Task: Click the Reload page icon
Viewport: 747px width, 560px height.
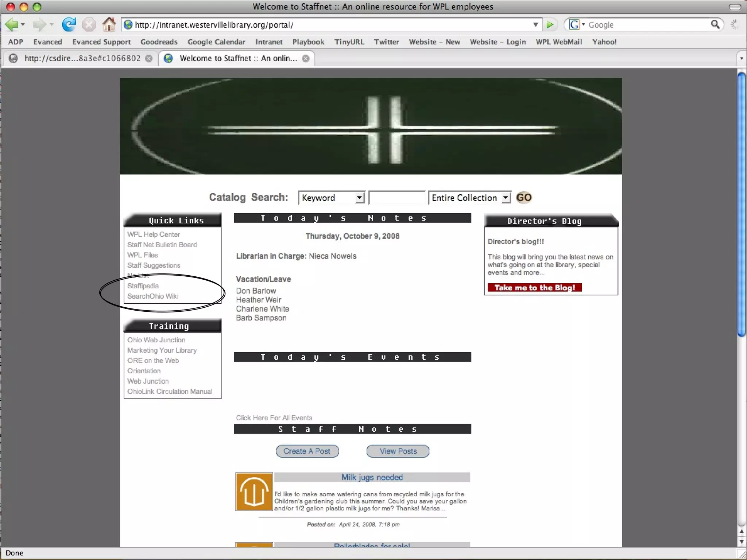Action: tap(69, 25)
